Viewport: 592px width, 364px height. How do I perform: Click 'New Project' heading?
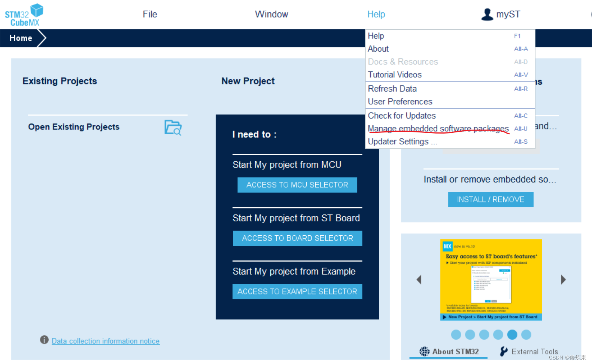[x=248, y=81]
